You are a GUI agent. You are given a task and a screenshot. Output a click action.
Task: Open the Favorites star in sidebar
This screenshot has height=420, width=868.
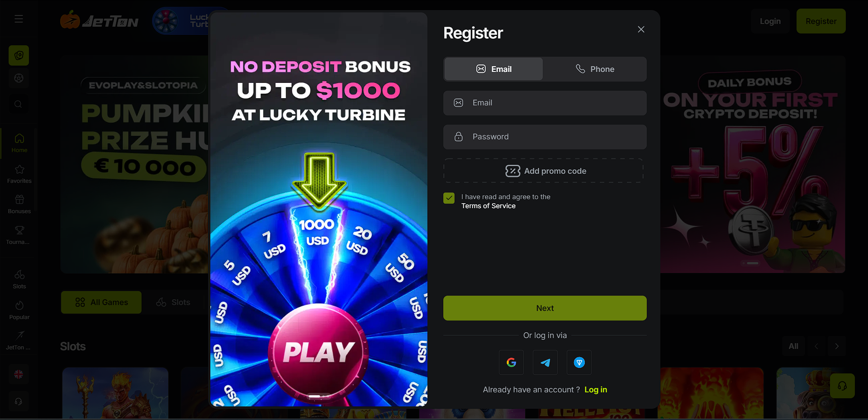point(19,174)
